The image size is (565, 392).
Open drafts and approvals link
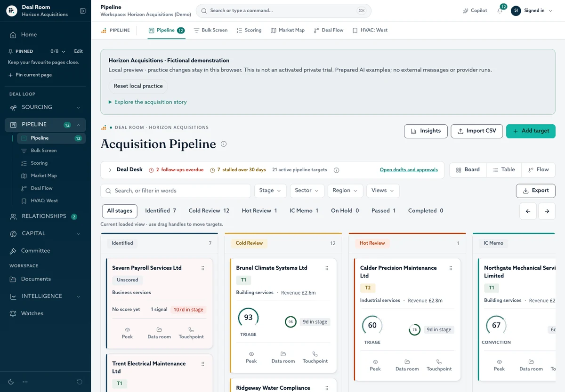click(409, 170)
